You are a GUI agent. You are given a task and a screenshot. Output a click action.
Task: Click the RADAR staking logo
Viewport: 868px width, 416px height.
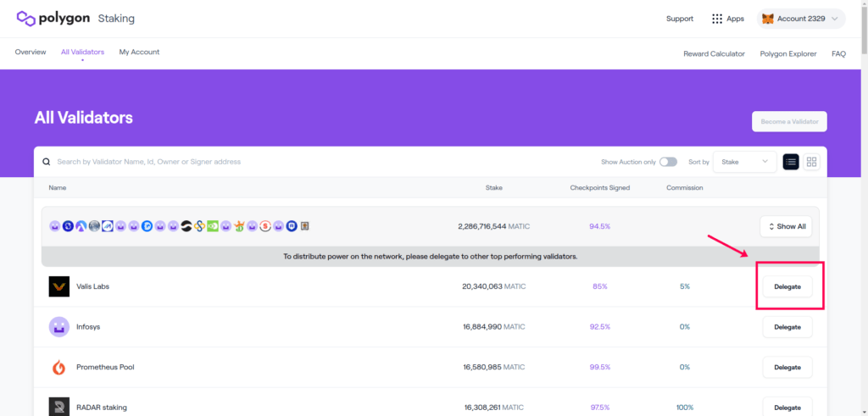click(58, 408)
